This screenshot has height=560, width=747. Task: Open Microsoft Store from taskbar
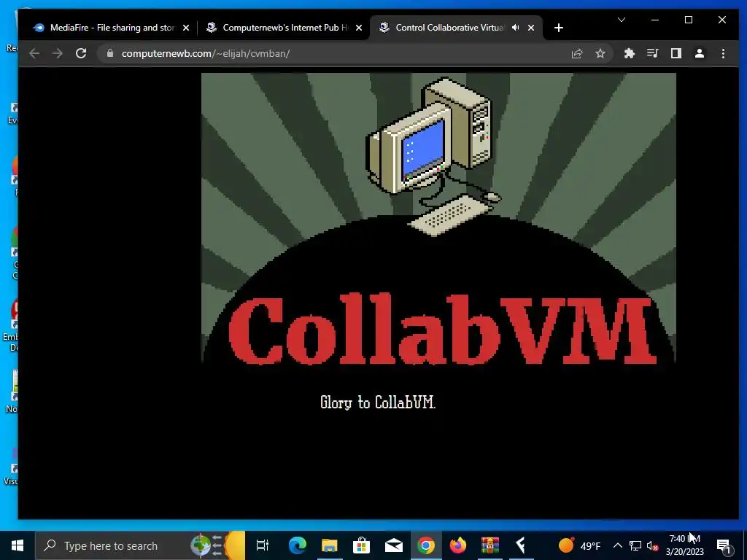coord(361,545)
